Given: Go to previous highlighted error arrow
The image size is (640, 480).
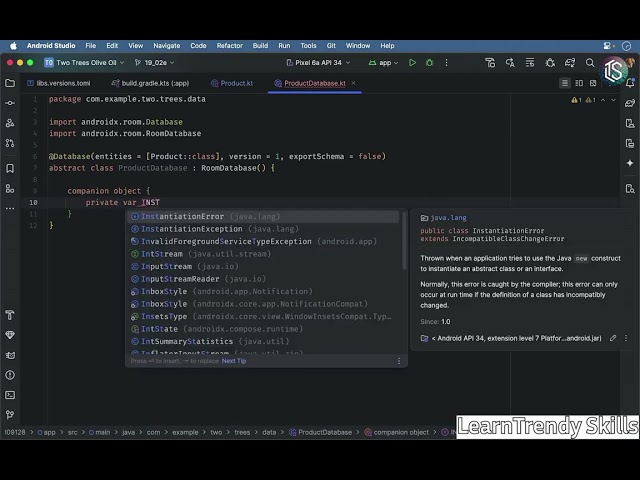Looking at the screenshot, I should (603, 100).
